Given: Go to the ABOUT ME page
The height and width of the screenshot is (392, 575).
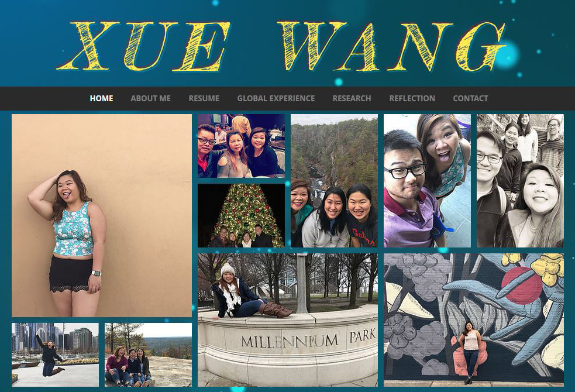Looking at the screenshot, I should pos(150,98).
